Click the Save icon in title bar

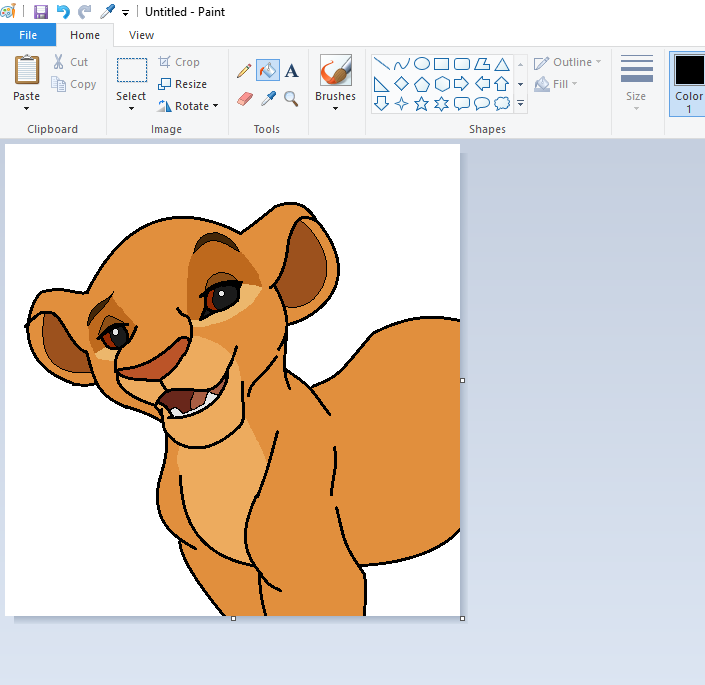coord(41,12)
